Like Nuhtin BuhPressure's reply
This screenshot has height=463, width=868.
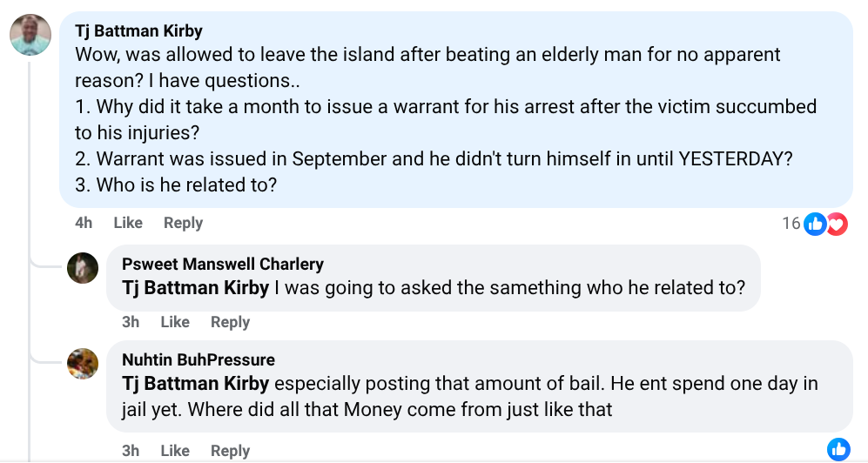coord(175,451)
